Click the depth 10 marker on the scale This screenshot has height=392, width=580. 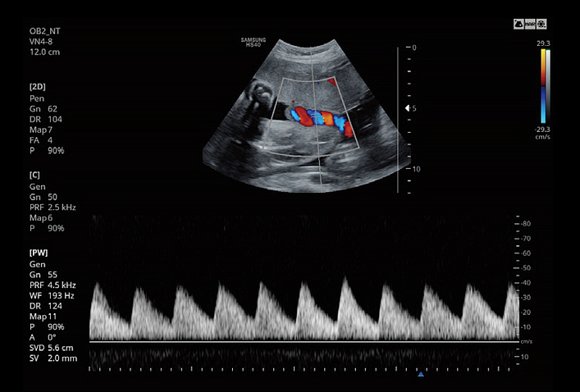415,169
